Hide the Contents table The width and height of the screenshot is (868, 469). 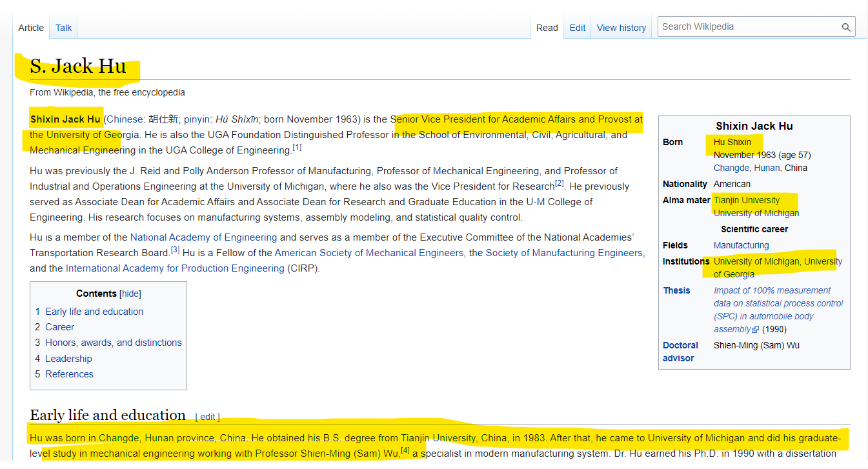click(x=130, y=294)
